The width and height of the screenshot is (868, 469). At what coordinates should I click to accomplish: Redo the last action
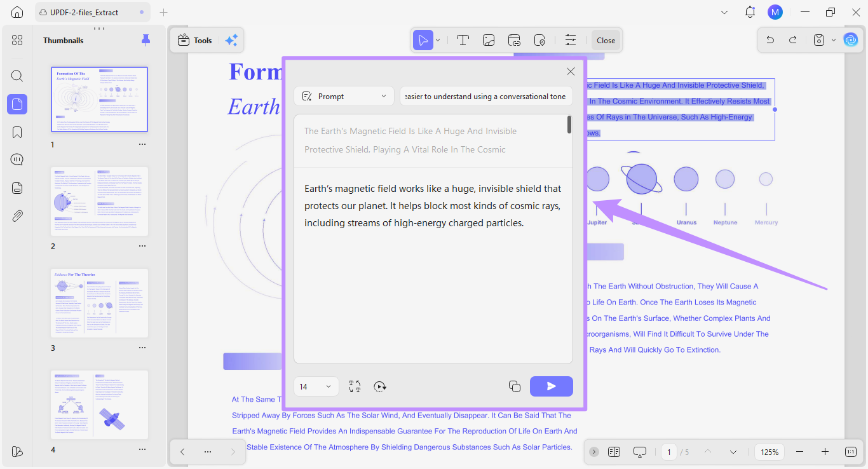pos(792,40)
